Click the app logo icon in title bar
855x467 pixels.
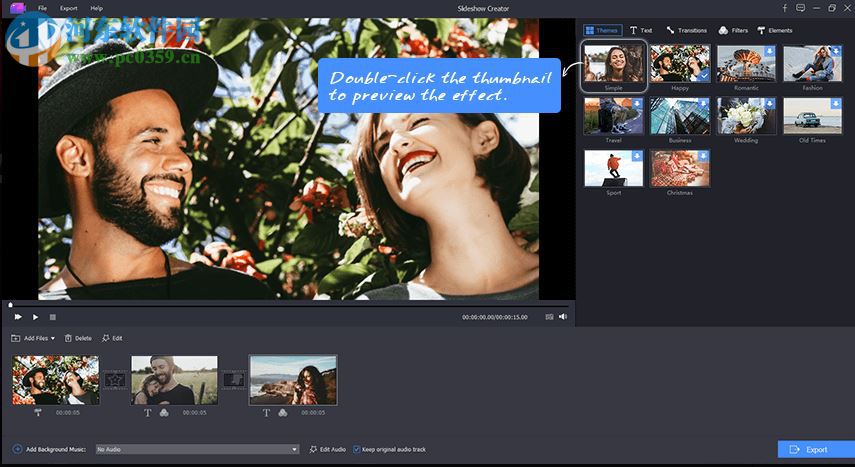[x=18, y=8]
